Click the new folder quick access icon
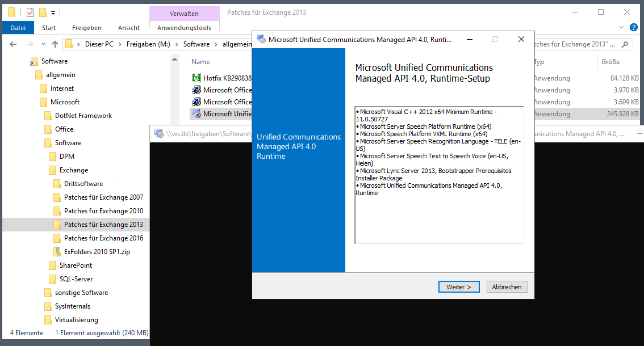Image resolution: width=644 pixels, height=346 pixels. [x=42, y=12]
